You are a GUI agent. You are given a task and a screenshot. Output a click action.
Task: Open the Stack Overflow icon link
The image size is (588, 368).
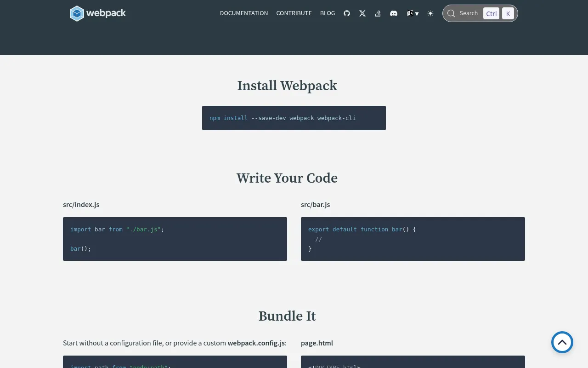(x=378, y=13)
